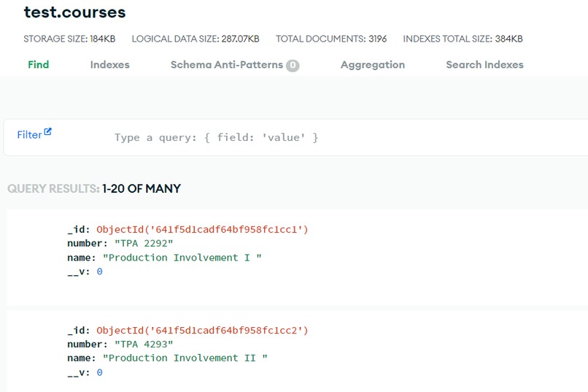Click the QUERY RESULTS 1-20 OF MANY label
The width and height of the screenshot is (588, 392).
[94, 188]
